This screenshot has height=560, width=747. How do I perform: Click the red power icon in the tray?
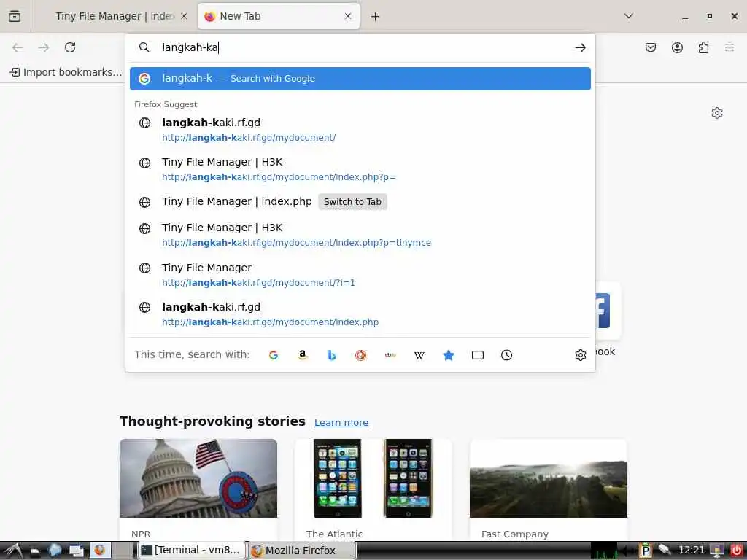pos(737,551)
